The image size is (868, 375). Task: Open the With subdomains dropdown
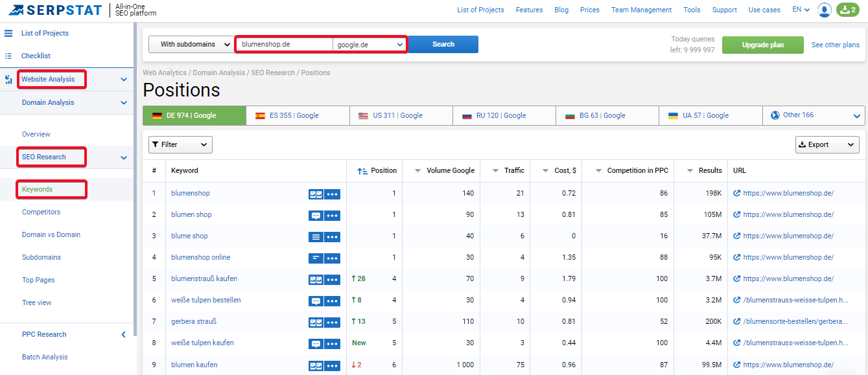[x=191, y=44]
